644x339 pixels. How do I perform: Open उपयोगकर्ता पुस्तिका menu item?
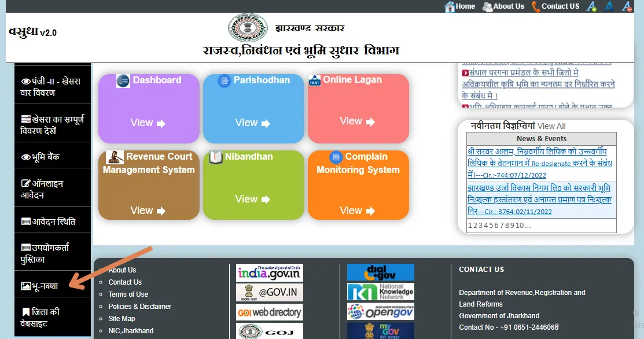53,252
